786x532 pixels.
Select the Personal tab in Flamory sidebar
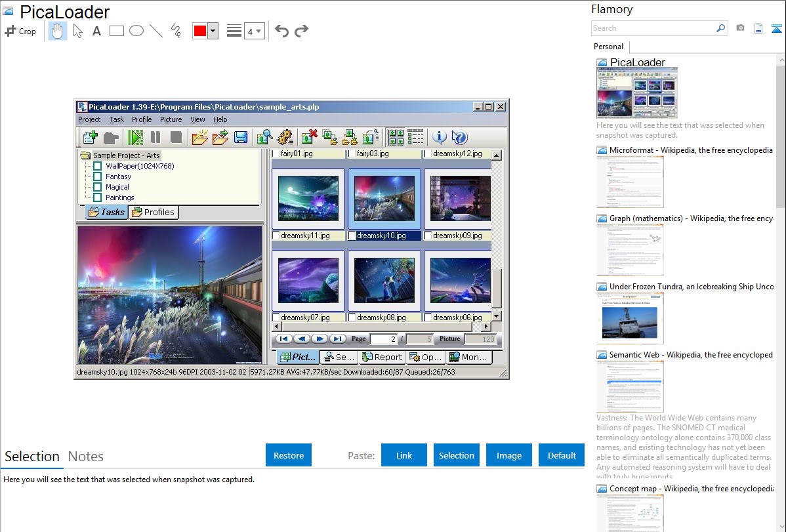609,47
